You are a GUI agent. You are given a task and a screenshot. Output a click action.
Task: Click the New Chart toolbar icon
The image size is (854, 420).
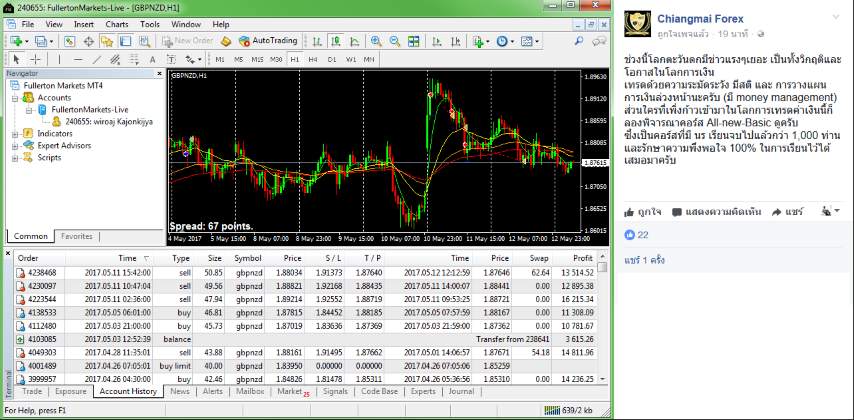pyautogui.click(x=15, y=41)
